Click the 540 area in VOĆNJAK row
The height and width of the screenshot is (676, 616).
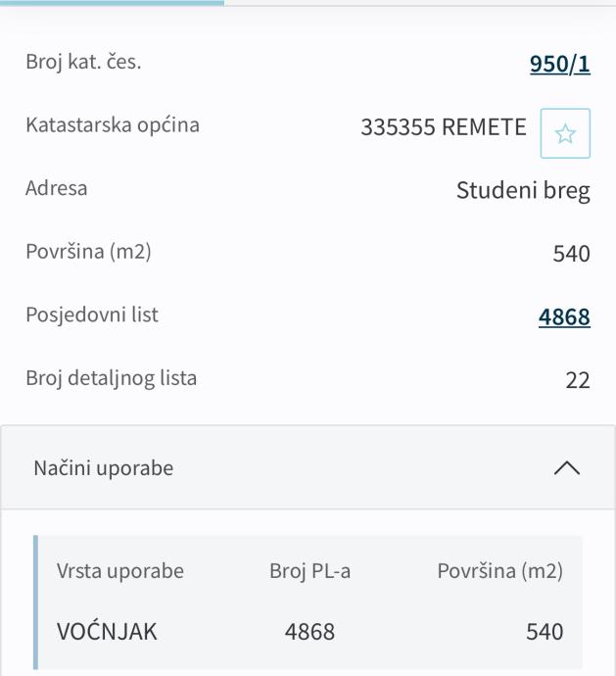point(545,632)
